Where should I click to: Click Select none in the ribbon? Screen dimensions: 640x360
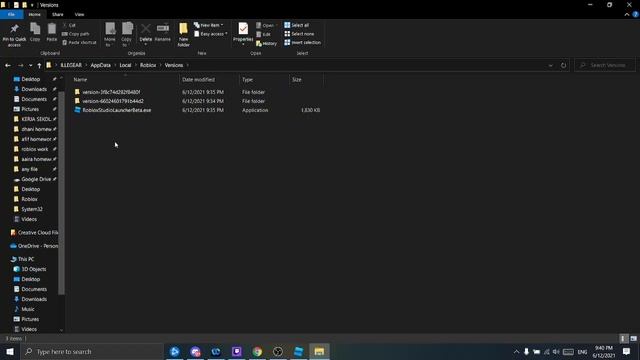(x=299, y=34)
